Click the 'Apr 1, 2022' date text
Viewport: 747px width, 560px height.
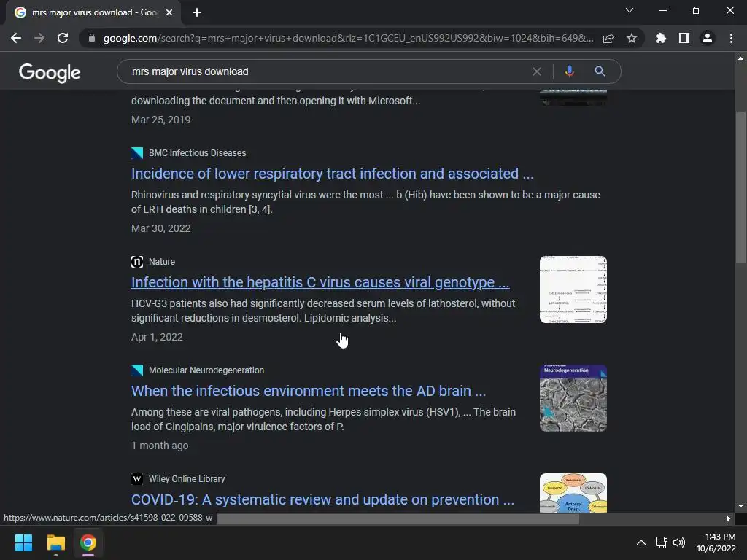(x=158, y=337)
